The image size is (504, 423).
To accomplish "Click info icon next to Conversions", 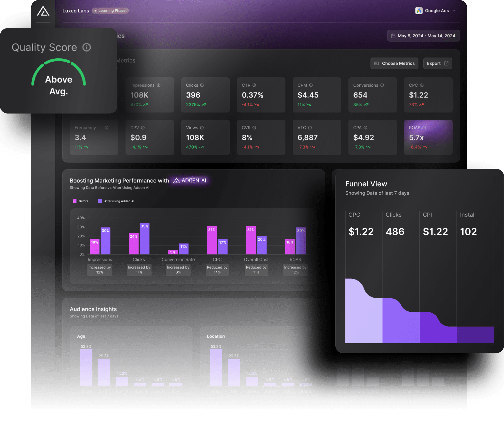I will click(382, 85).
